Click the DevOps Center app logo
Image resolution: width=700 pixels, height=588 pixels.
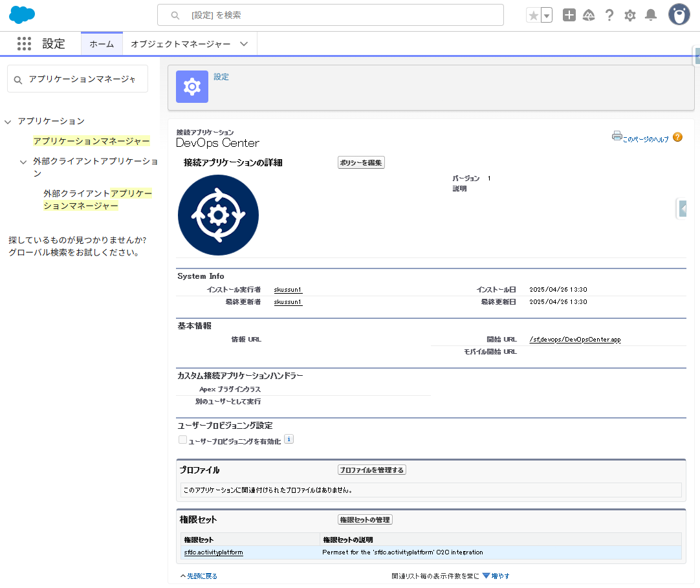(218, 215)
